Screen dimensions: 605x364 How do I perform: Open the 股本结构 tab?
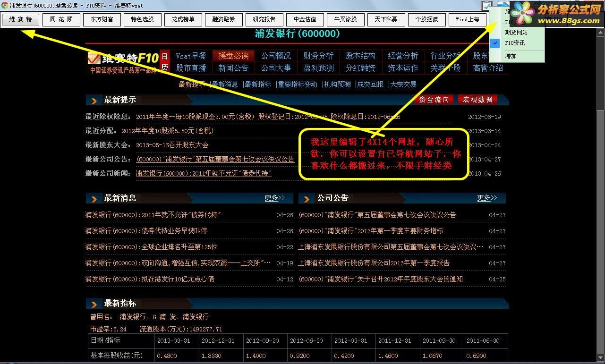click(x=360, y=56)
